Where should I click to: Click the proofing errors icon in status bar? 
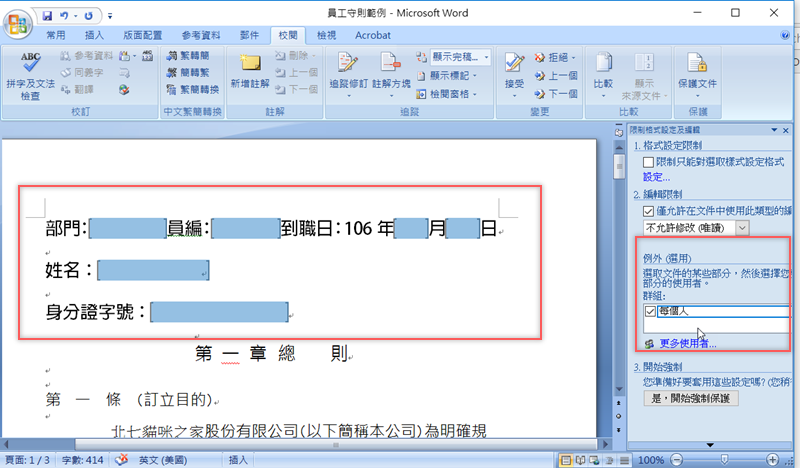click(x=121, y=460)
